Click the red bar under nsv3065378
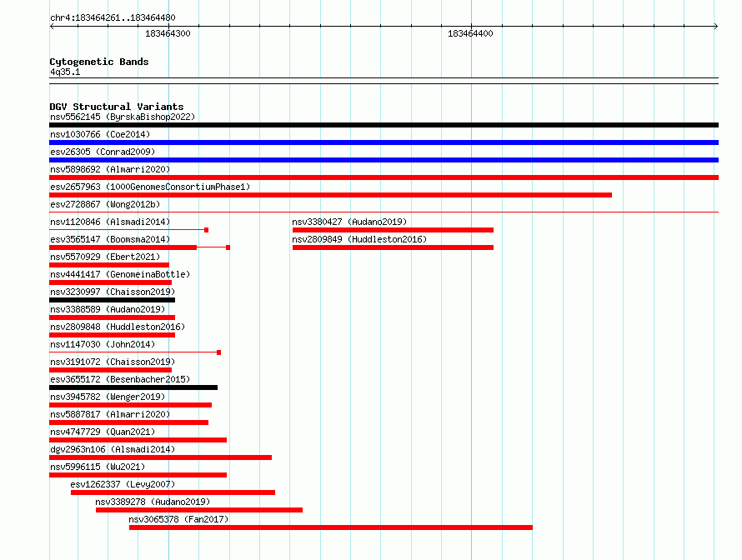The width and height of the screenshot is (742, 560). point(331,527)
